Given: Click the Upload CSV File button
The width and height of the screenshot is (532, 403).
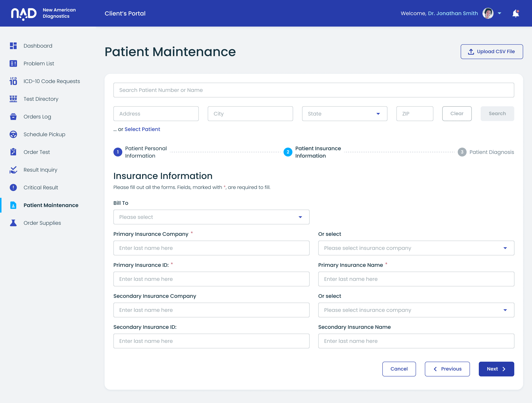Looking at the screenshot, I should [492, 52].
